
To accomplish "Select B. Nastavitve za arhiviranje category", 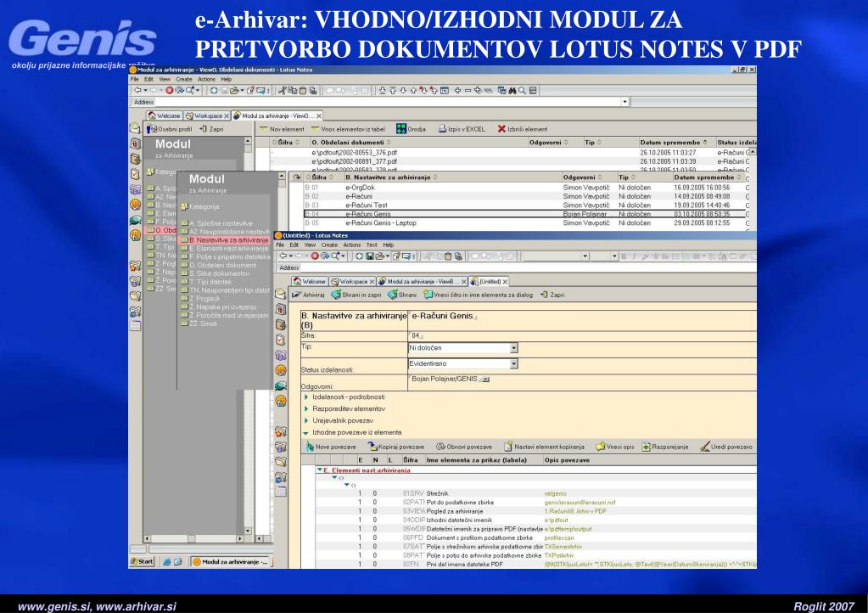I will (x=226, y=240).
